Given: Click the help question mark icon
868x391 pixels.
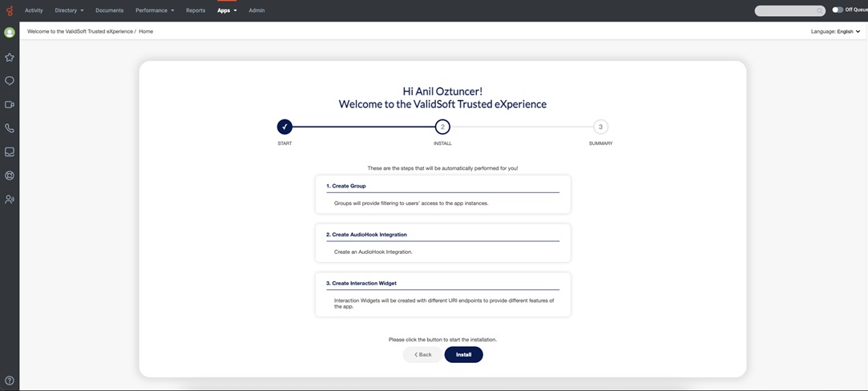Looking at the screenshot, I should pos(10,381).
